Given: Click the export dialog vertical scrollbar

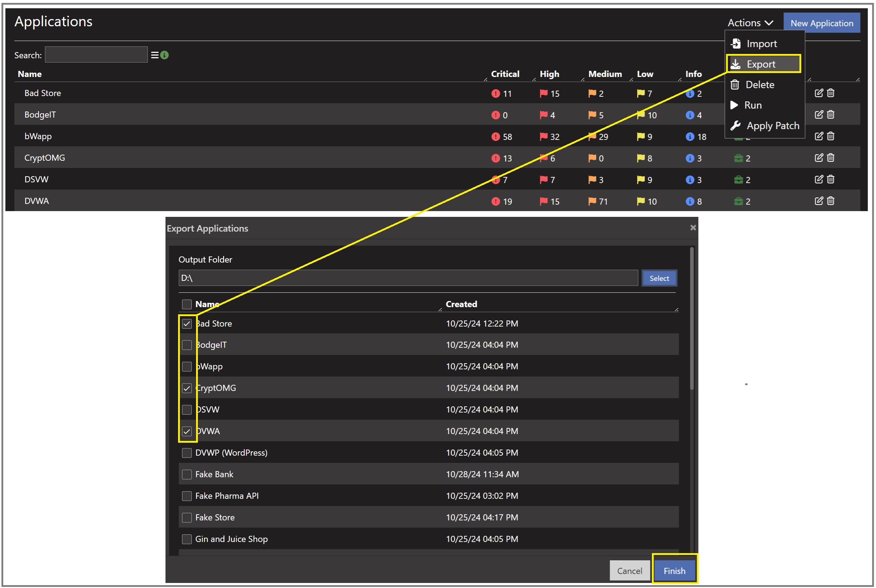Looking at the screenshot, I should coord(691,319).
